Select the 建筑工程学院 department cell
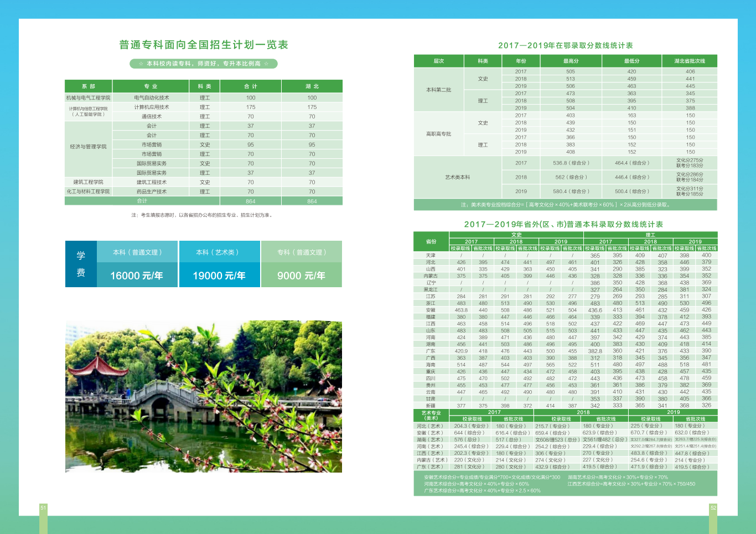Viewport: 756px width, 534px height. [x=89, y=182]
